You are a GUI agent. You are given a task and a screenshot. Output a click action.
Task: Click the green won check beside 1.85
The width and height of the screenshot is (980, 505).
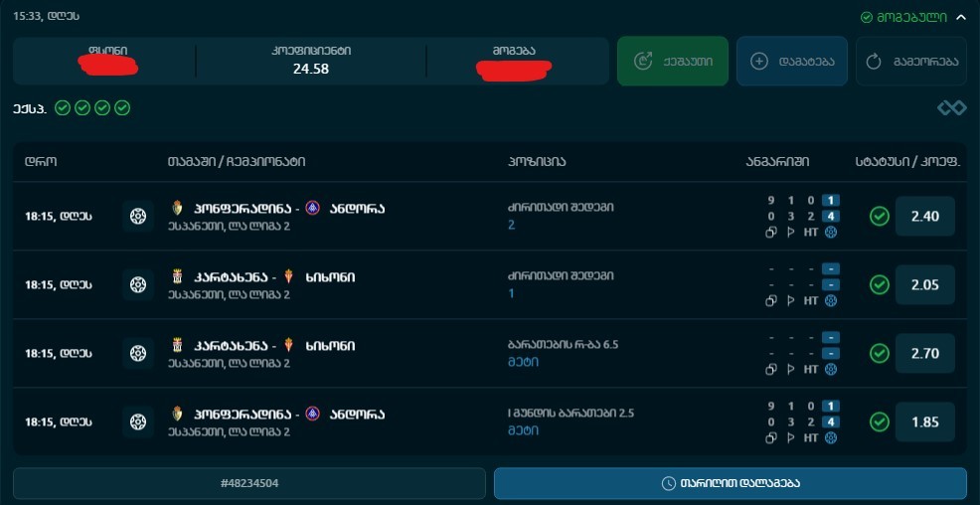tap(880, 422)
